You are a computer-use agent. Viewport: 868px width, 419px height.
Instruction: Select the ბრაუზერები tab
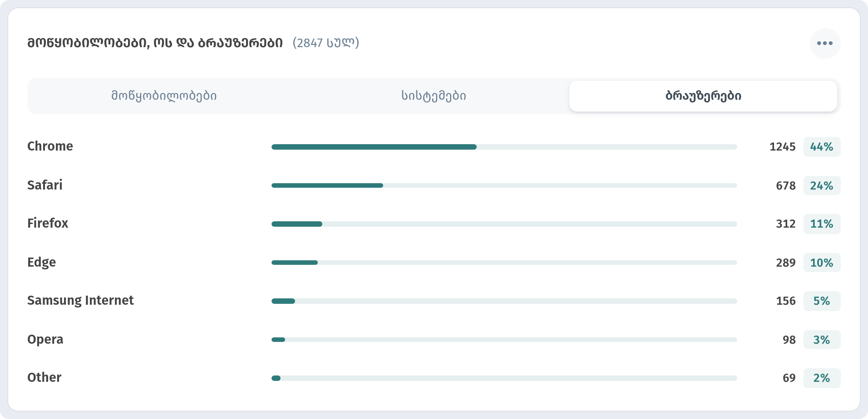[x=703, y=96]
